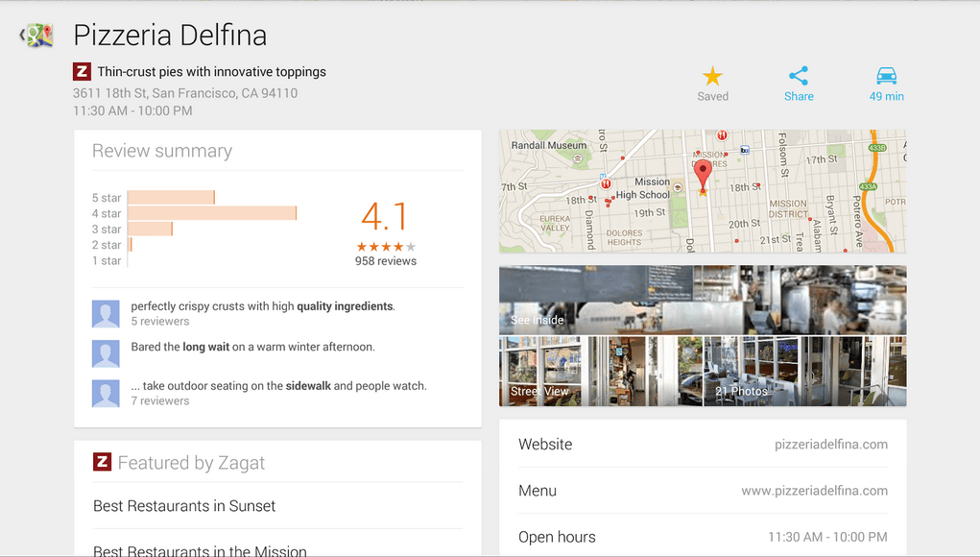The width and height of the screenshot is (980, 557).
Task: Click the red Zagat logo beside the tagline
Action: (x=82, y=72)
